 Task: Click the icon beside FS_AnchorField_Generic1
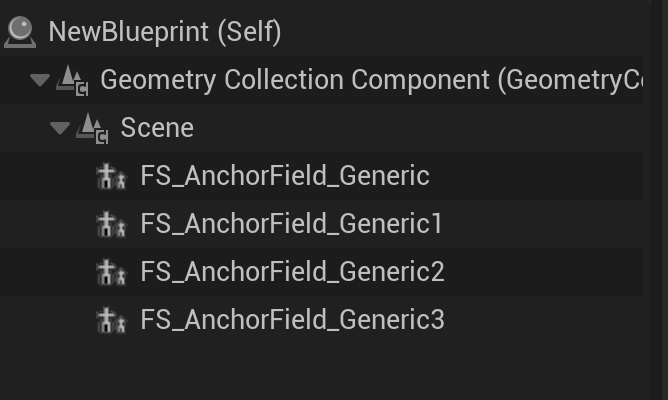[111, 224]
